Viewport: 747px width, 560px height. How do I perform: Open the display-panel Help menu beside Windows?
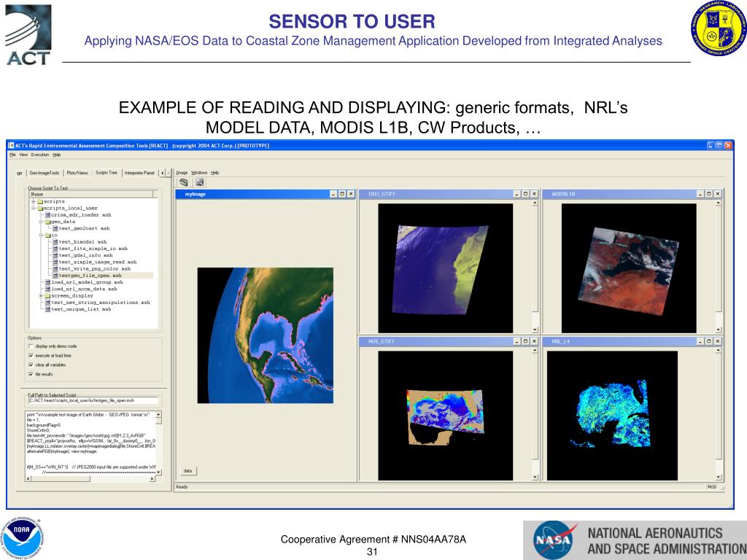tap(215, 173)
